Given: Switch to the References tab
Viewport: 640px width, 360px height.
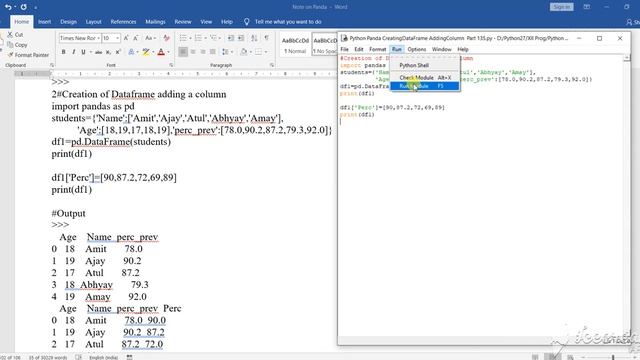Looking at the screenshot, I should (123, 22).
